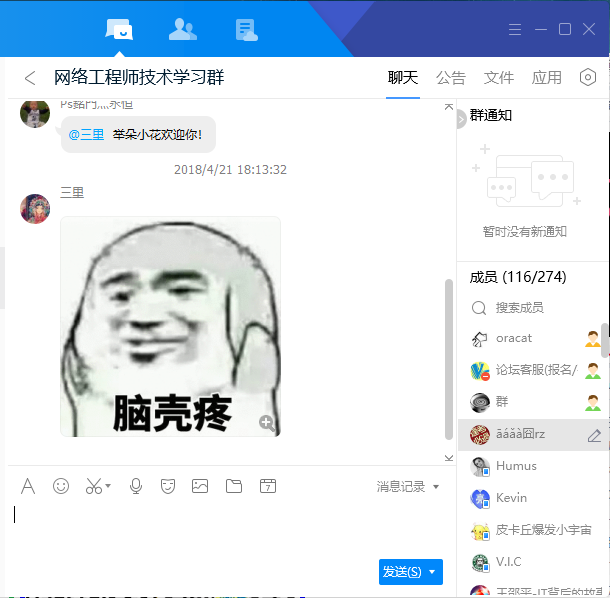Expand screenshot tool dropdown arrow
The image size is (610, 598).
pyautogui.click(x=108, y=486)
